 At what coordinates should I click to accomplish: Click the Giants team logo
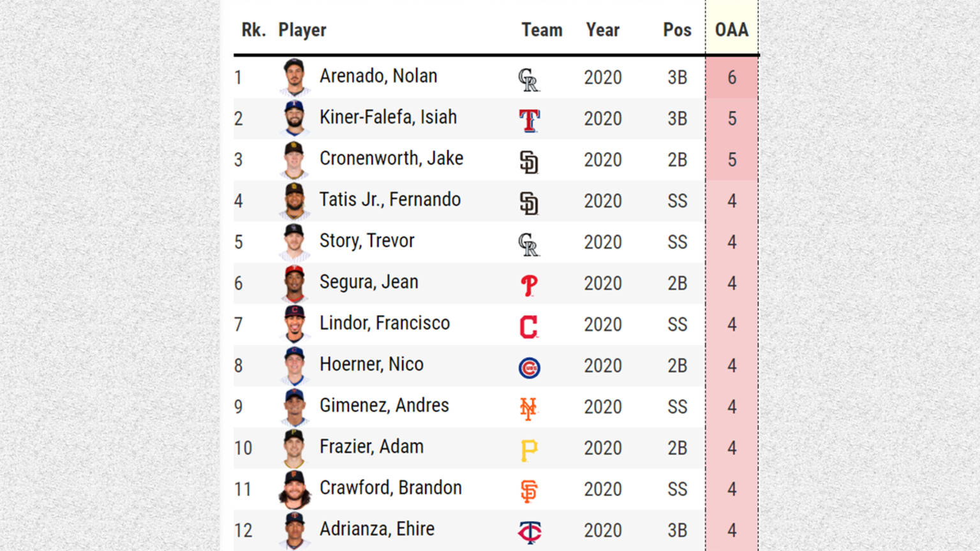click(x=529, y=491)
